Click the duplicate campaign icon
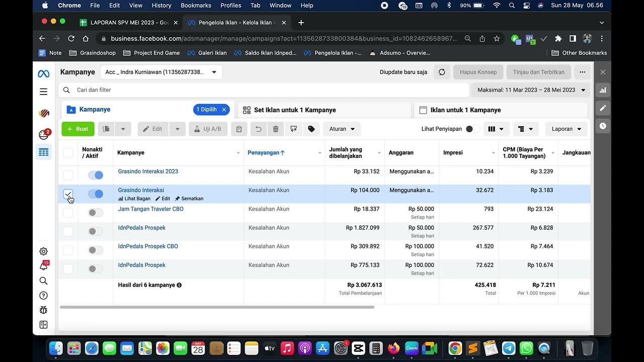Image resolution: width=644 pixels, height=362 pixels. 106,129
